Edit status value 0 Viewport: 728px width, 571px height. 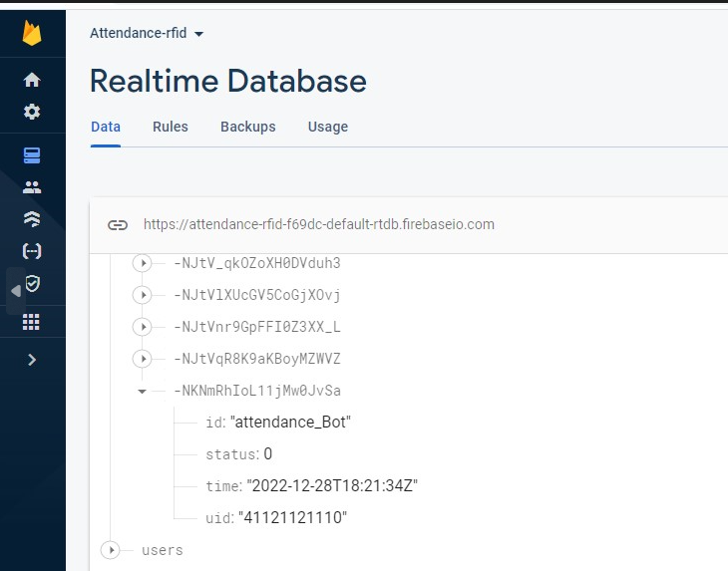coord(268,453)
